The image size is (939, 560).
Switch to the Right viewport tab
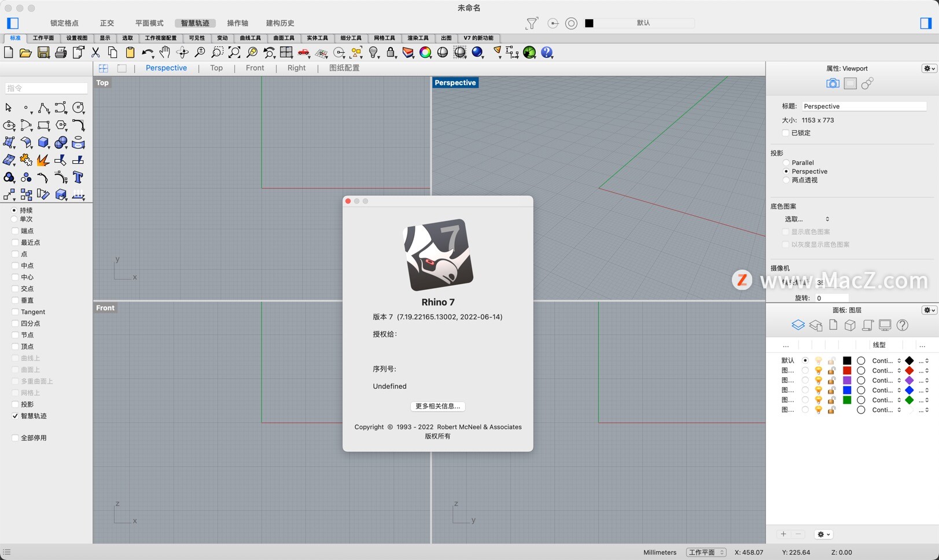(296, 68)
